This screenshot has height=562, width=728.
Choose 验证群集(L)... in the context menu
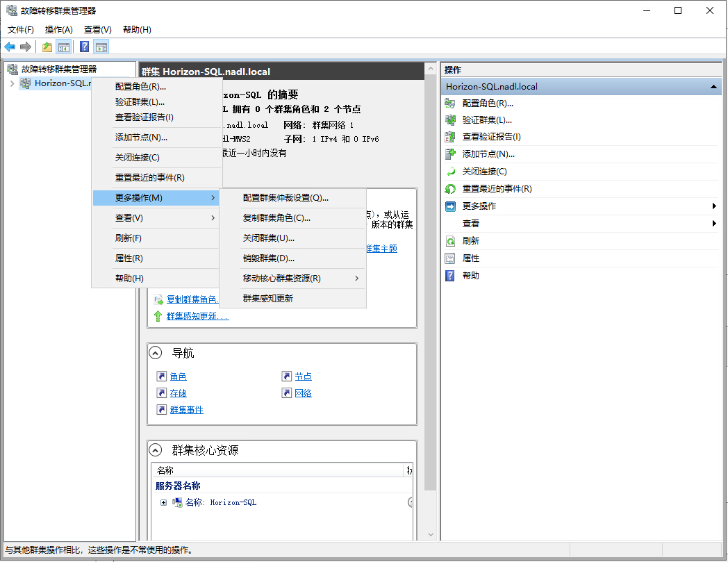tap(156, 101)
